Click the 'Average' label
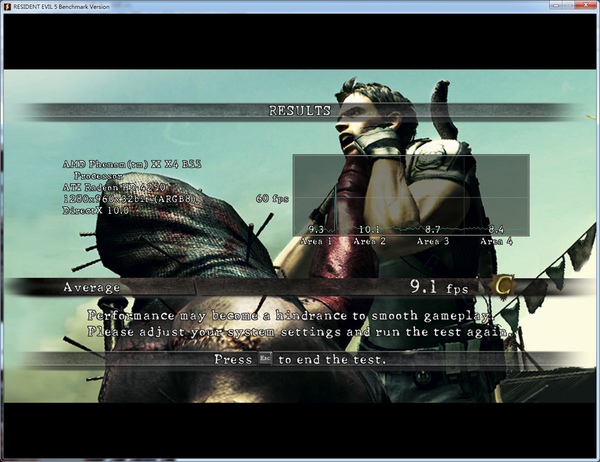600x462 pixels. click(91, 287)
